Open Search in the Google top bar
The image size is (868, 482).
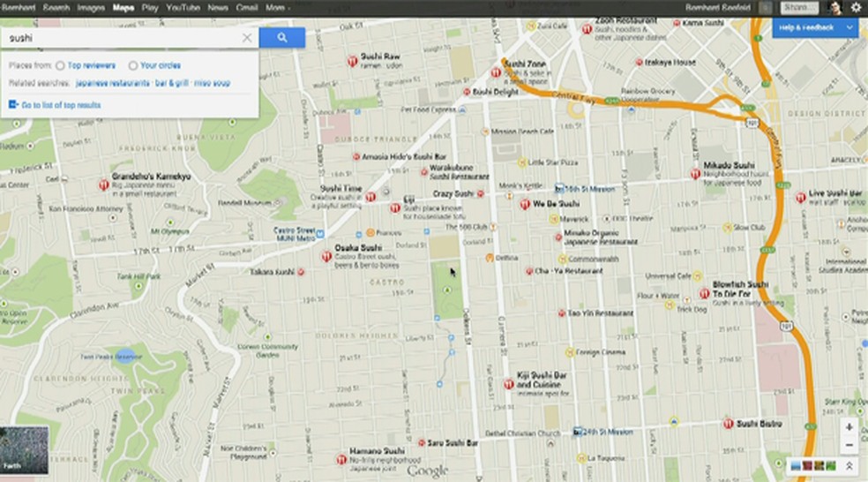(56, 8)
